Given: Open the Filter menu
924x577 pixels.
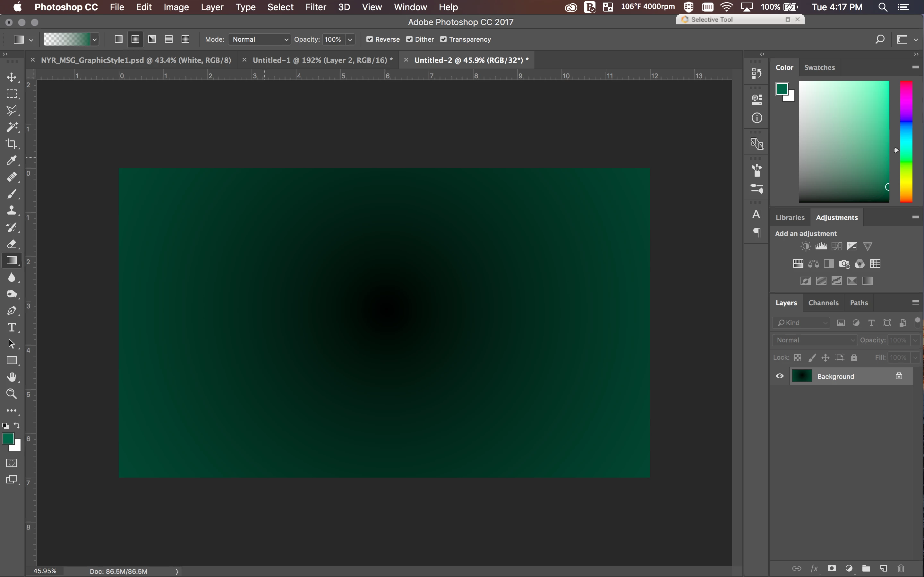Looking at the screenshot, I should tap(315, 7).
